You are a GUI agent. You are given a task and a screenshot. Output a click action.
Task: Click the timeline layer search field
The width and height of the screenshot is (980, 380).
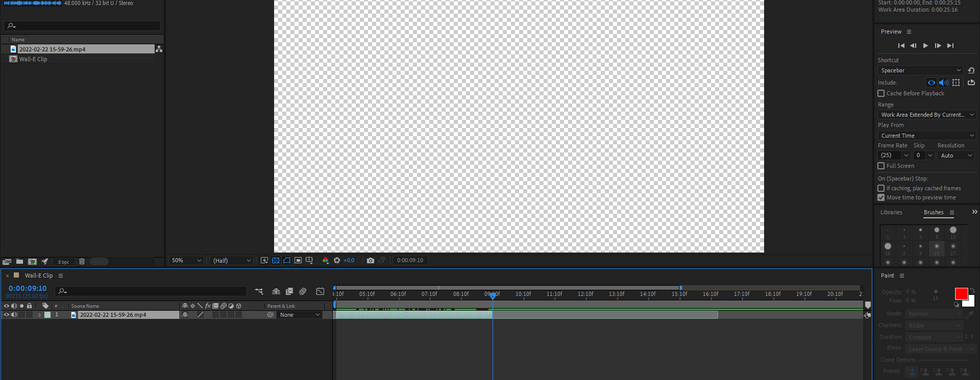152,291
